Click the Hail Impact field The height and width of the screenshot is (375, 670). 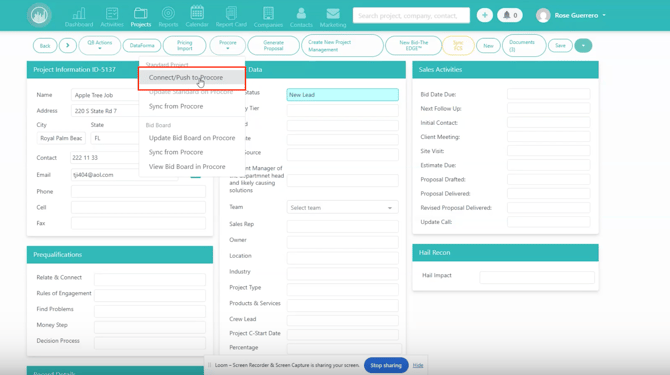(x=537, y=277)
